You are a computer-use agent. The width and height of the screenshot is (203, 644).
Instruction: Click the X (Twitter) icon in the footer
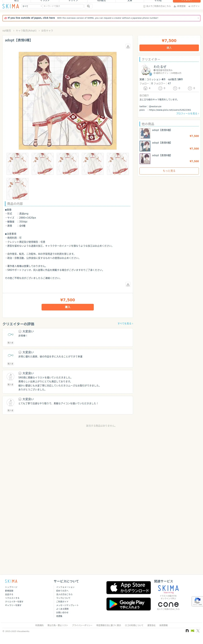(x=198, y=631)
